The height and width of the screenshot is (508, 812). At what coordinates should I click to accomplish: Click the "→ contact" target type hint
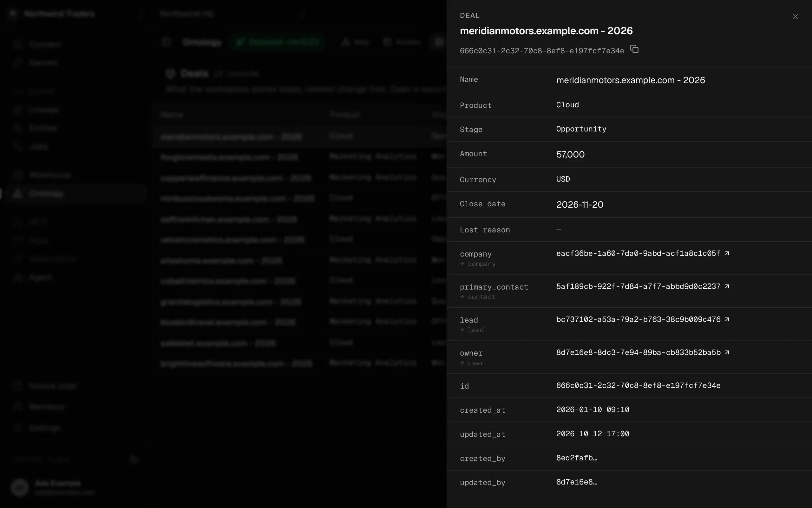pyautogui.click(x=477, y=297)
